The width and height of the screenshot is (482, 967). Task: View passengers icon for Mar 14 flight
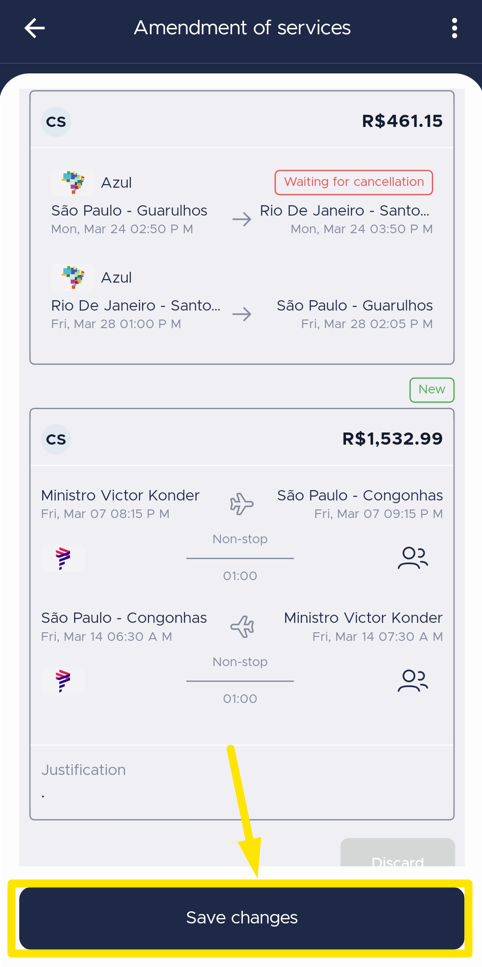[x=413, y=681]
